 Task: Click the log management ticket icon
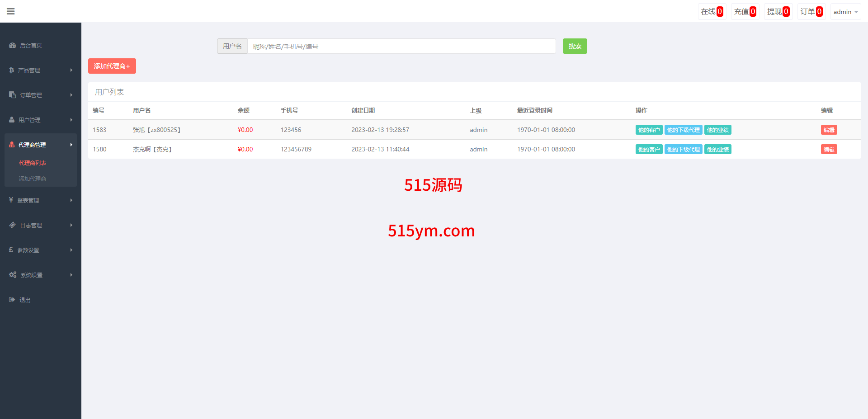click(12, 225)
